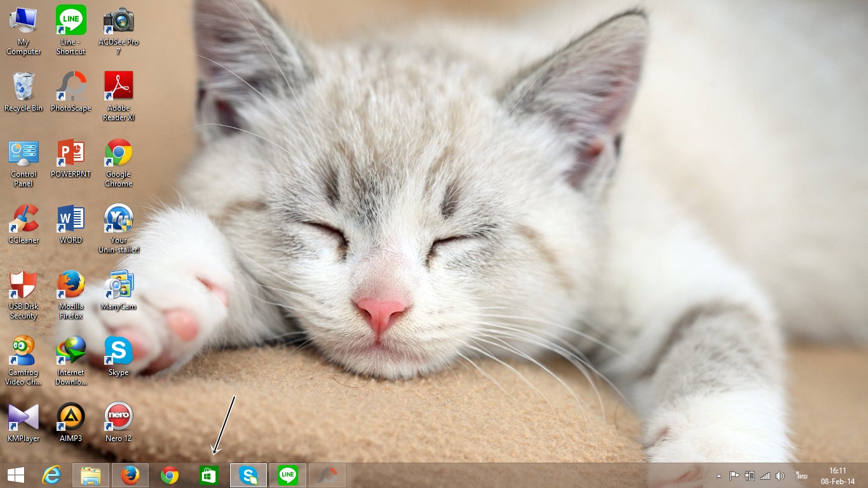Select the ManyCam desktop icon
Image resolution: width=868 pixels, height=488 pixels.
[118, 290]
